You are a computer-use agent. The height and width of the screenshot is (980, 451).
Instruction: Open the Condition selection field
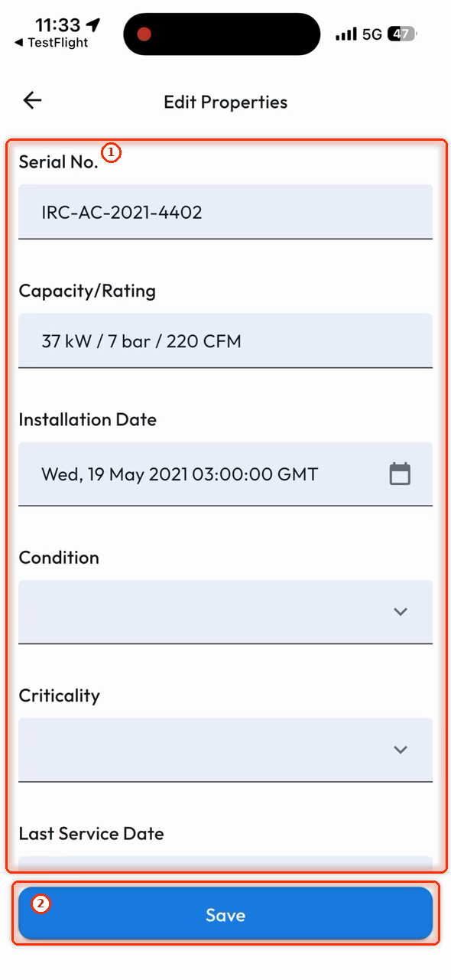[226, 611]
